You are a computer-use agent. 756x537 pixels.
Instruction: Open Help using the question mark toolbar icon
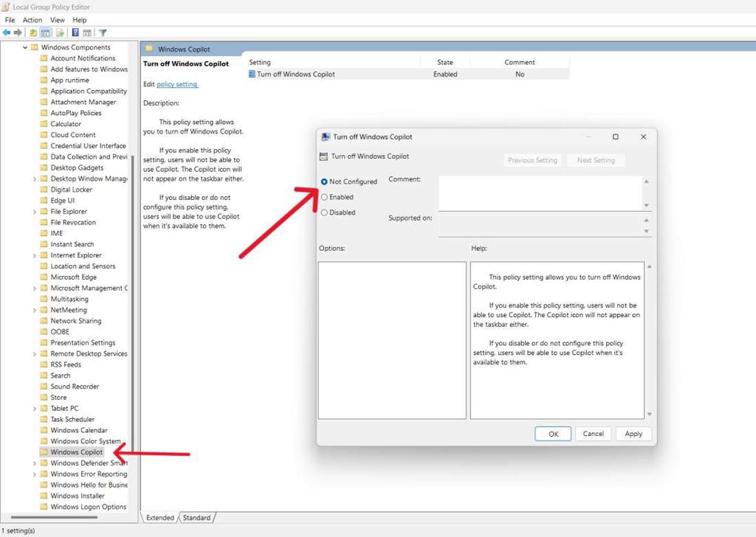[x=75, y=32]
